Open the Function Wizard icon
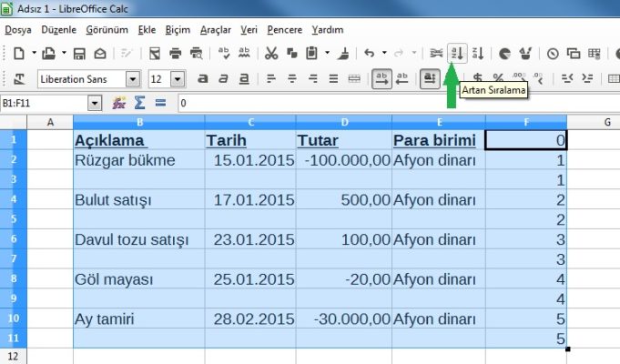Screen dimensions: 620x364 pos(118,103)
